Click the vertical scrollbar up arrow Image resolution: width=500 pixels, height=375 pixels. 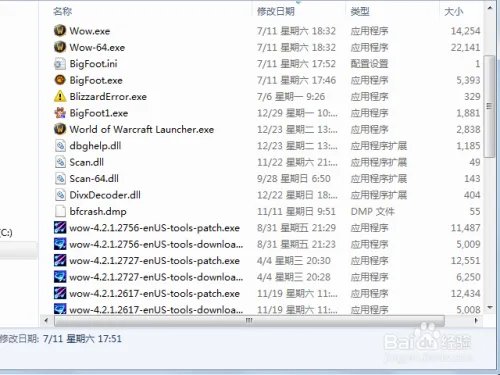click(x=490, y=7)
